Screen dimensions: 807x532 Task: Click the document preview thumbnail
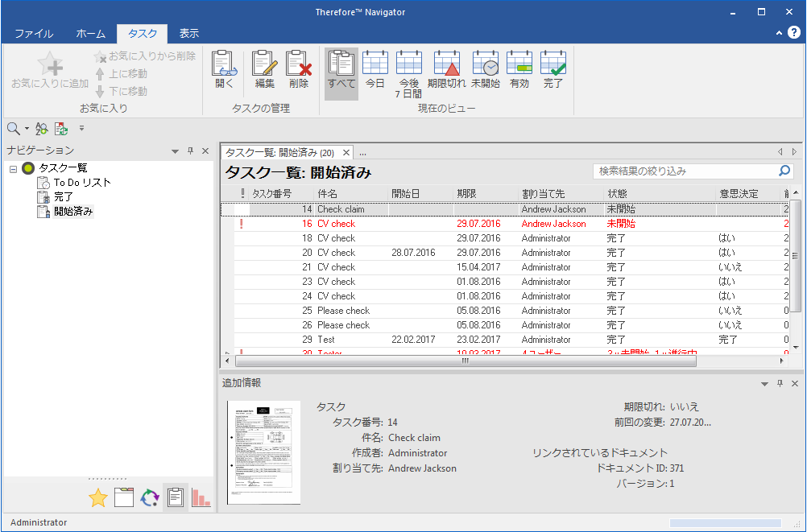[263, 452]
